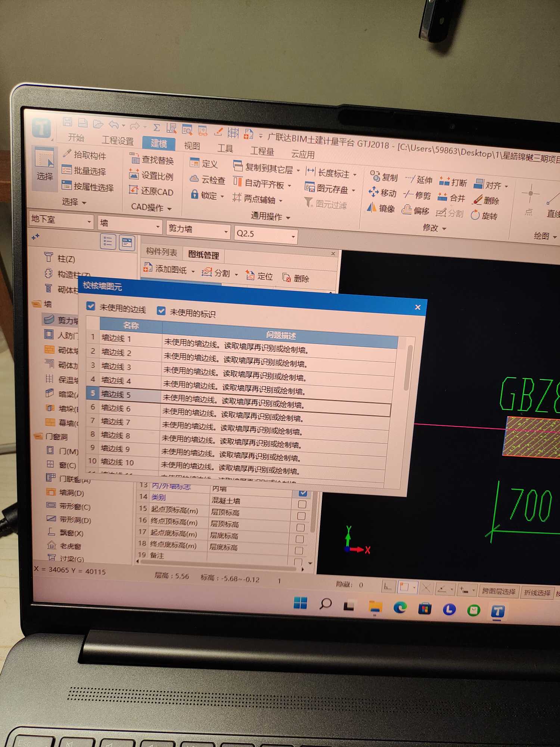Screen dimensions: 560x747
Task: Click 折线选择 status bar button
Action: (x=537, y=593)
